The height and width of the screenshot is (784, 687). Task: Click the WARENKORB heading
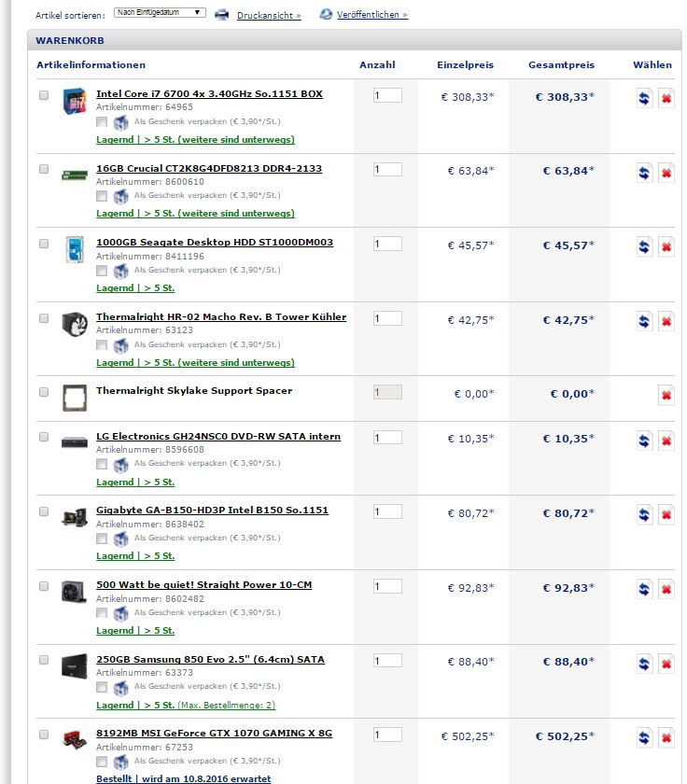(x=70, y=40)
